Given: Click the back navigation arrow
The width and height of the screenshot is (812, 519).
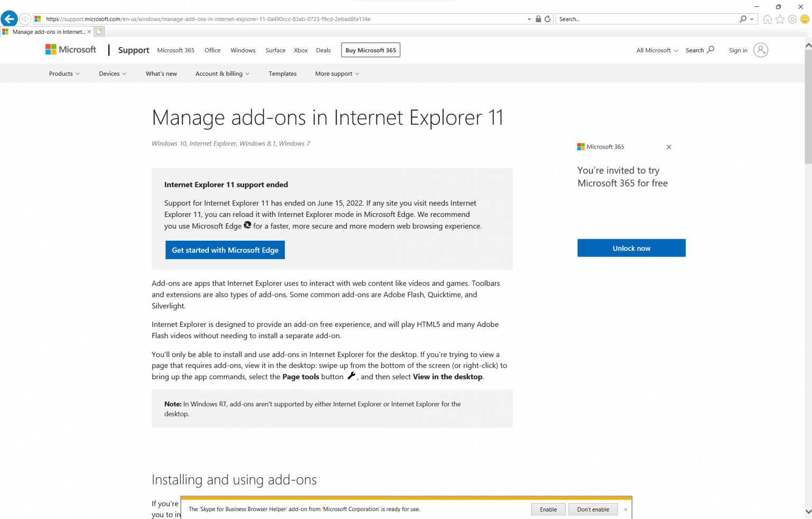Looking at the screenshot, I should (9, 19).
